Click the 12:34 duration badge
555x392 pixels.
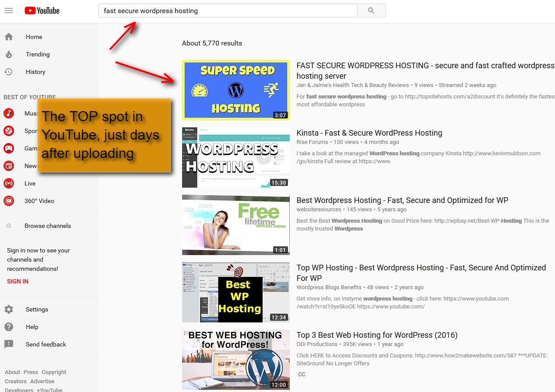pyautogui.click(x=278, y=318)
